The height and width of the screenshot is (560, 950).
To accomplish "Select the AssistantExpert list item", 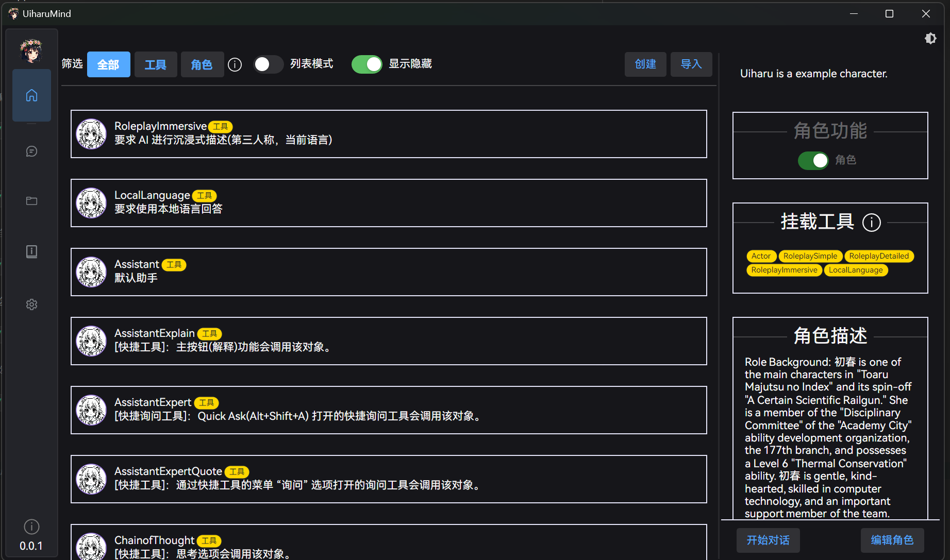I will 388,410.
